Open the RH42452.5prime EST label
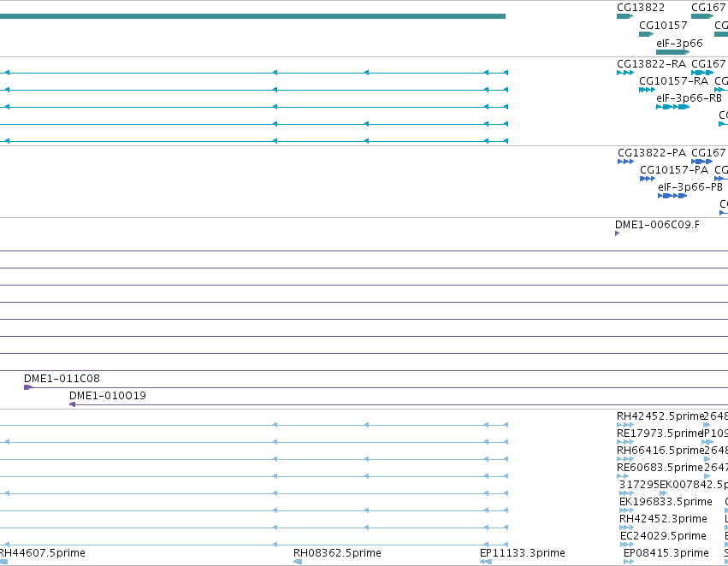 pos(660,416)
